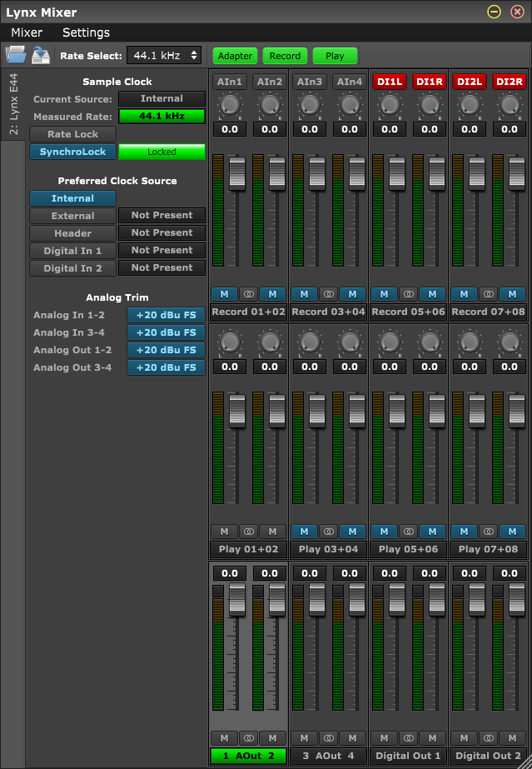Click right pan knob above Play 07+08
The image size is (532, 769).
[x=510, y=342]
